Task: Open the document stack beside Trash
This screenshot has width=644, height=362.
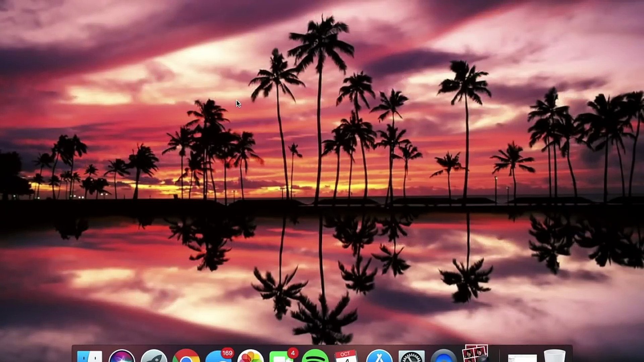Action: pyautogui.click(x=522, y=358)
